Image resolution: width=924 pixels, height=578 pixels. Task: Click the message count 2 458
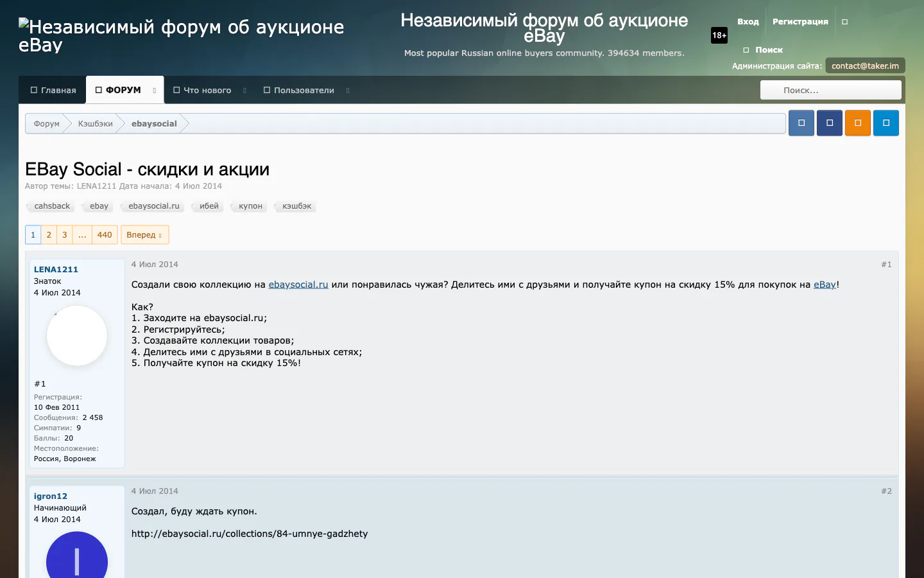(x=92, y=418)
